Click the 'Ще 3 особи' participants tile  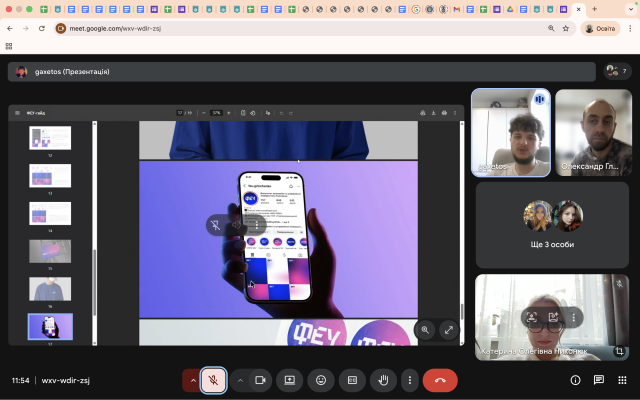tap(551, 225)
